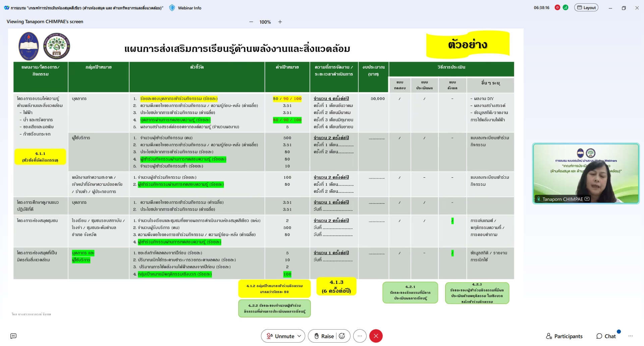Open the emoji reactions smiley icon
The height and width of the screenshot is (346, 644).
click(342, 336)
